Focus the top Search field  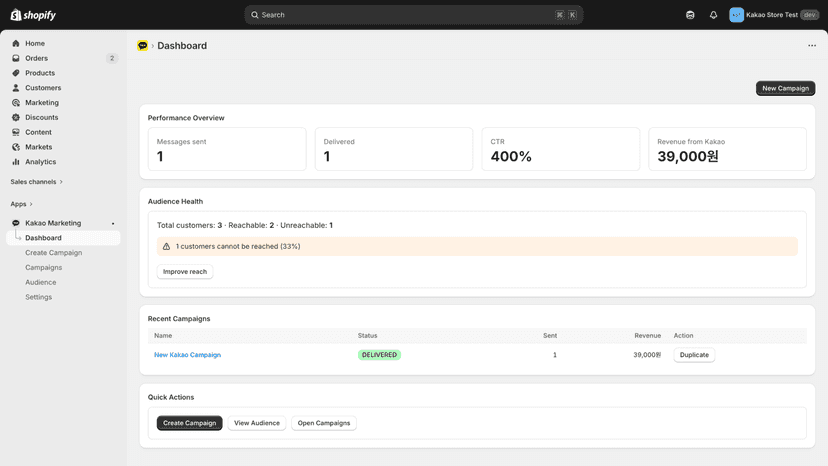(x=413, y=15)
